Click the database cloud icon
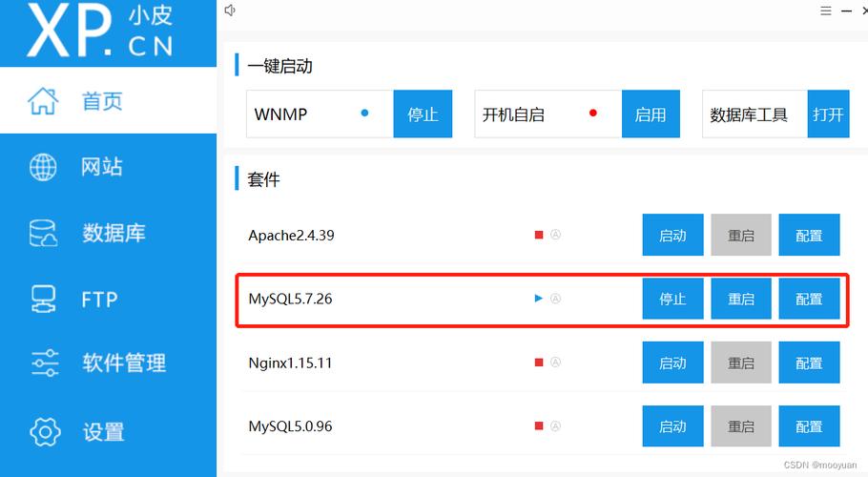The width and height of the screenshot is (868, 477). tap(43, 233)
